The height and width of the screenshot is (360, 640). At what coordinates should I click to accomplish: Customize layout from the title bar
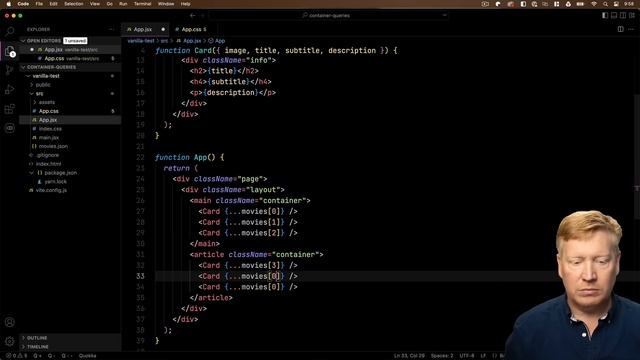click(x=632, y=16)
